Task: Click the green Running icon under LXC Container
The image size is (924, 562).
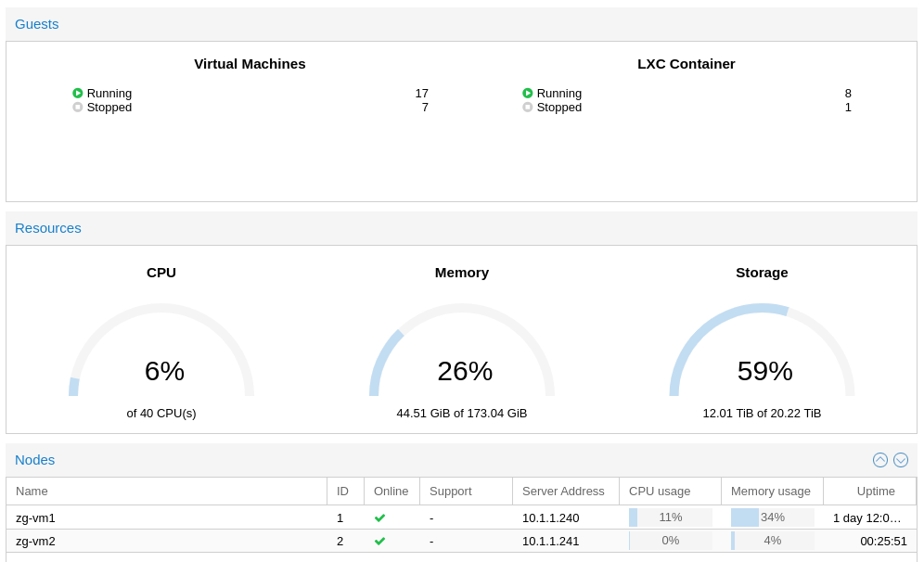Action: (528, 93)
